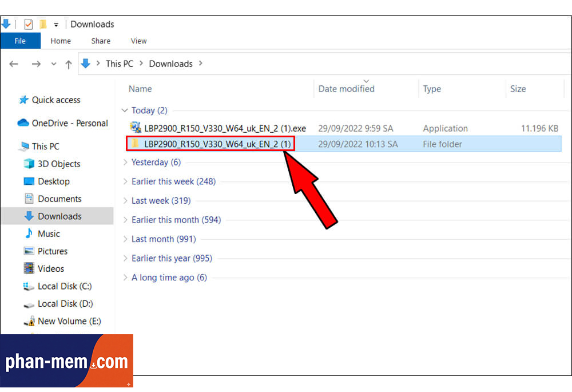
Task: Open the recent locations dropdown chevron
Action: pyautogui.click(x=54, y=64)
